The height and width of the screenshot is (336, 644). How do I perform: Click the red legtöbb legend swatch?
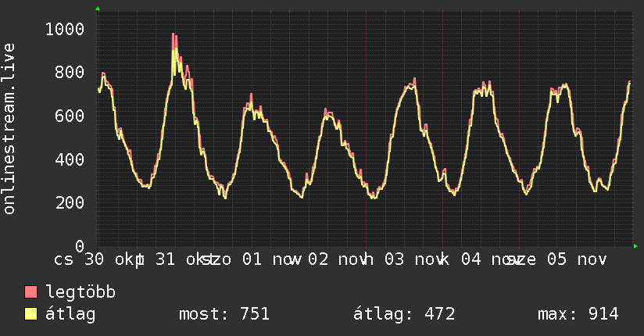point(30,292)
